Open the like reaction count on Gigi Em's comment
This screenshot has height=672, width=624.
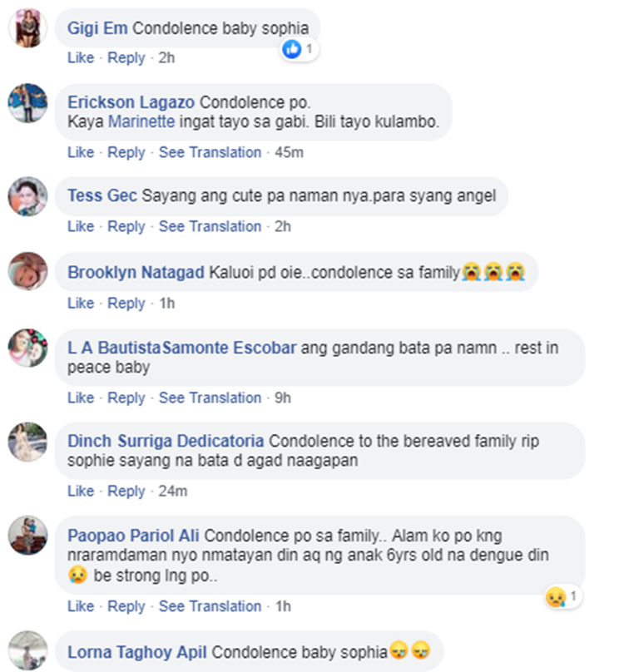point(299,49)
